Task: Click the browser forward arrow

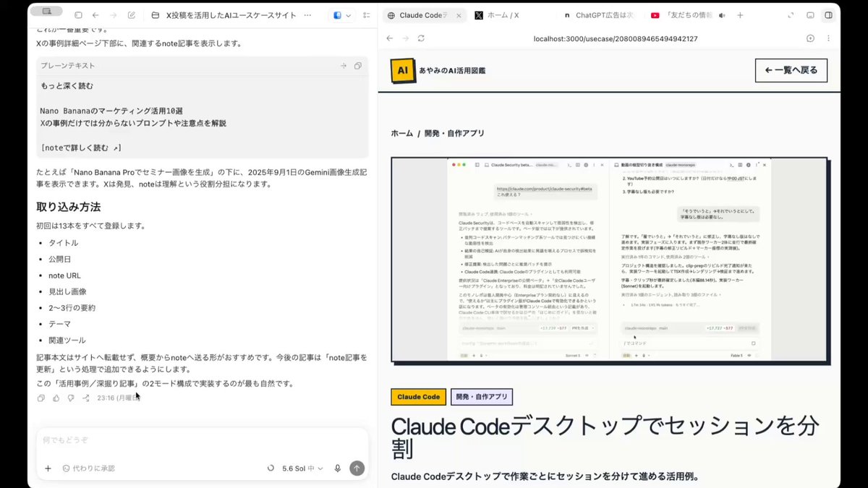Action: click(406, 38)
